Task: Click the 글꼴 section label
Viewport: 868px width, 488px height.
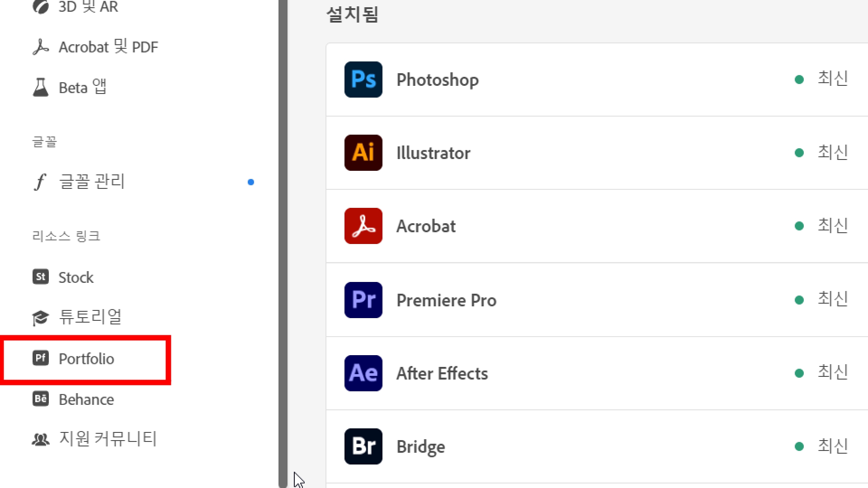Action: click(x=44, y=142)
